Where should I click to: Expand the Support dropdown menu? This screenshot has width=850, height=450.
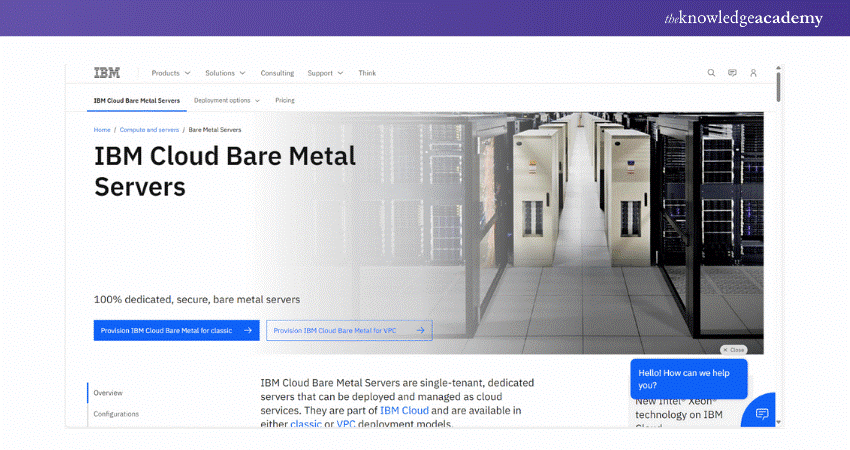(325, 73)
